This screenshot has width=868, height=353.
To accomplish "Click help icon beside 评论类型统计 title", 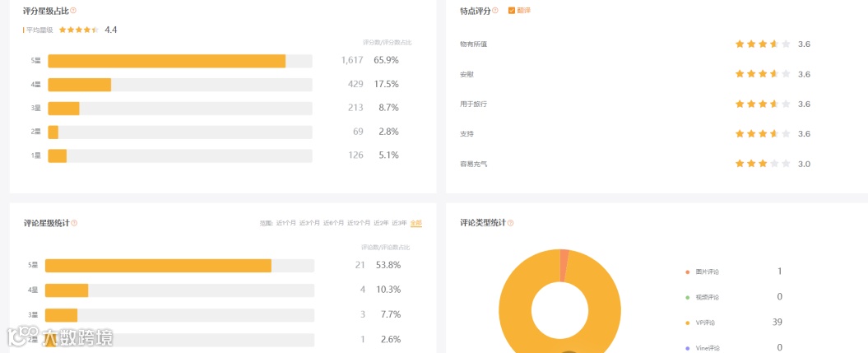I will (510, 223).
